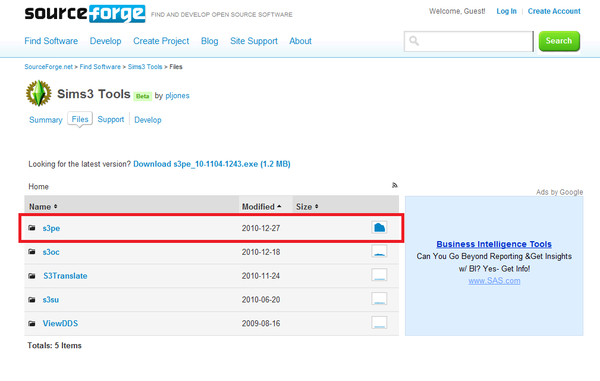Click the Totals: 5 Items text
The width and height of the screenshot is (600, 381).
coord(54,345)
